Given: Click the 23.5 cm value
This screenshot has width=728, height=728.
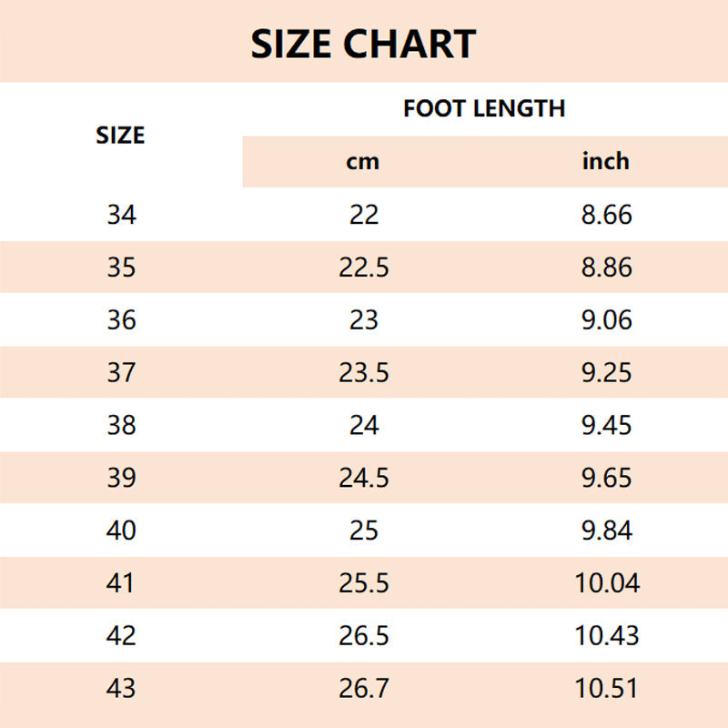Looking at the screenshot, I should [363, 373].
